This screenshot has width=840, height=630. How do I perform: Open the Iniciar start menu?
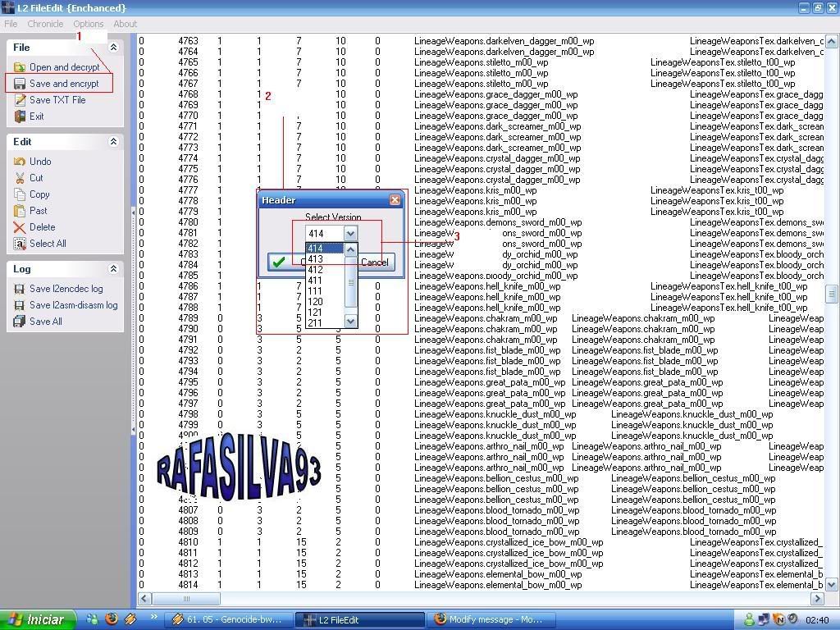click(x=39, y=619)
